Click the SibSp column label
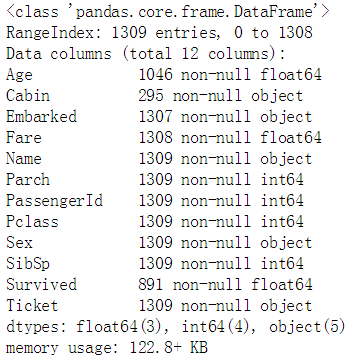This screenshot has width=364, height=361. pos(28,264)
